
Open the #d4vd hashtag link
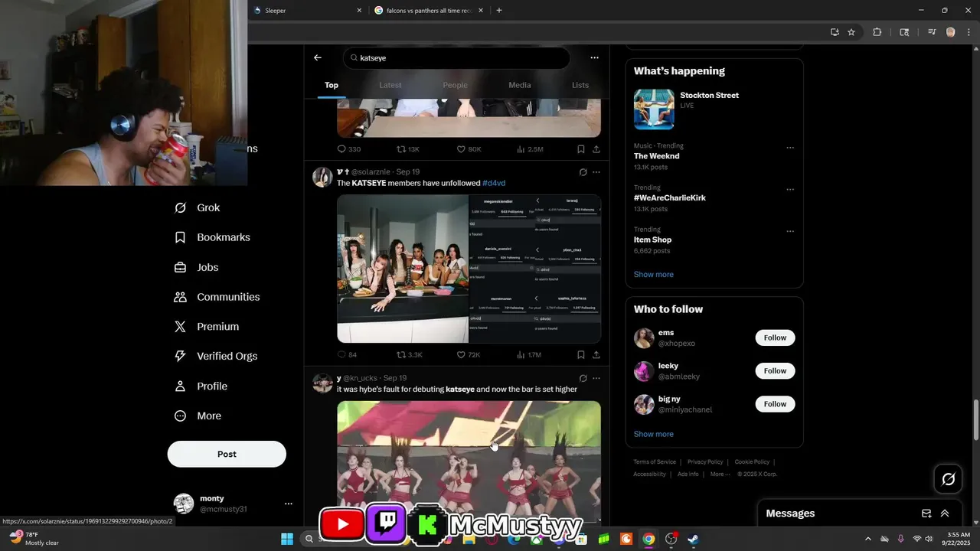pos(494,184)
